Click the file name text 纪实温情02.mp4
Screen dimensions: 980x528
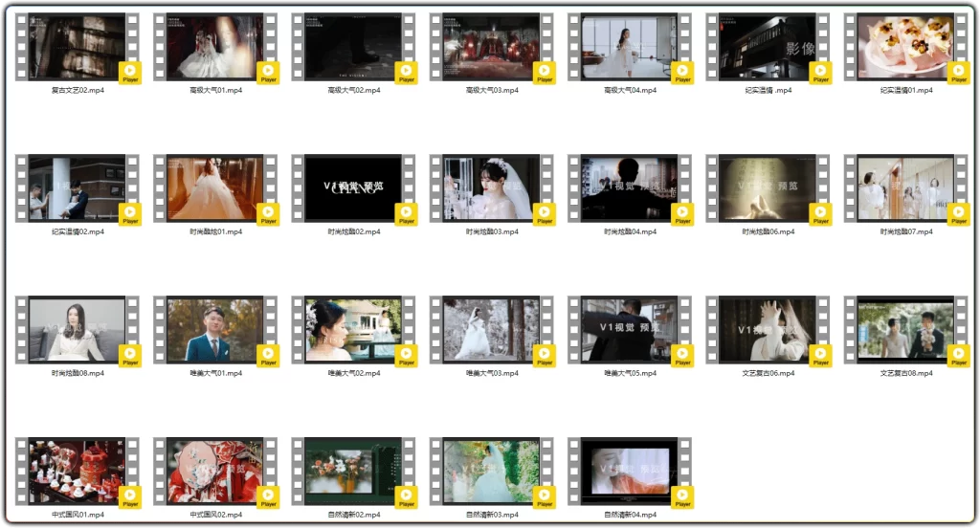(78, 231)
